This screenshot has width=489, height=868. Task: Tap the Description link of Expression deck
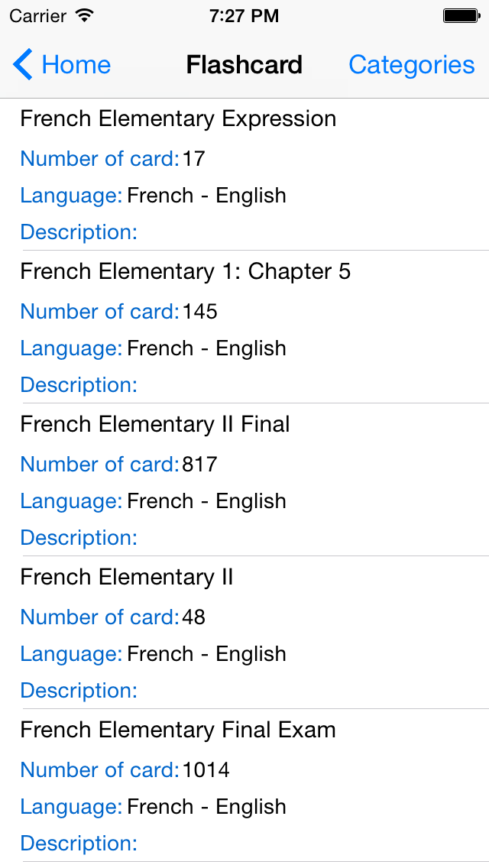click(x=79, y=232)
